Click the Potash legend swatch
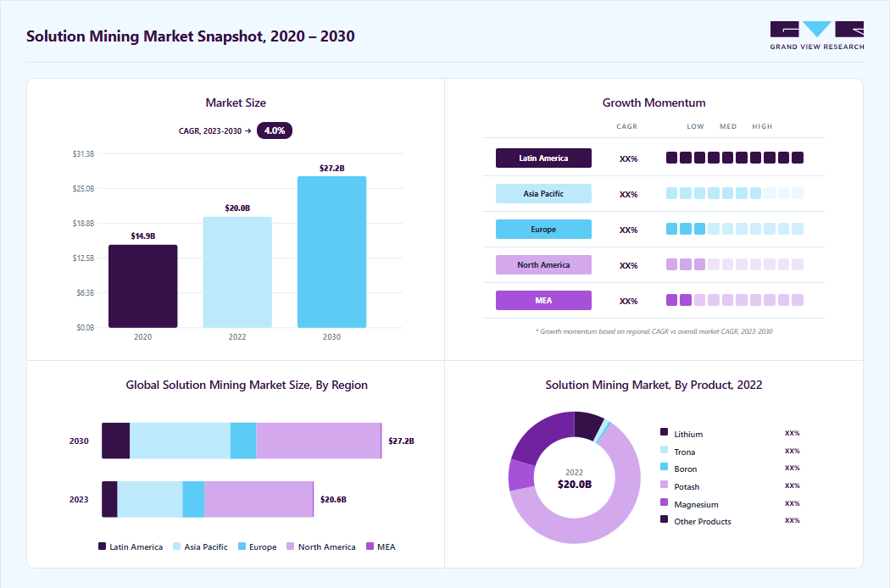The height and width of the screenshot is (588, 890). pos(664,484)
